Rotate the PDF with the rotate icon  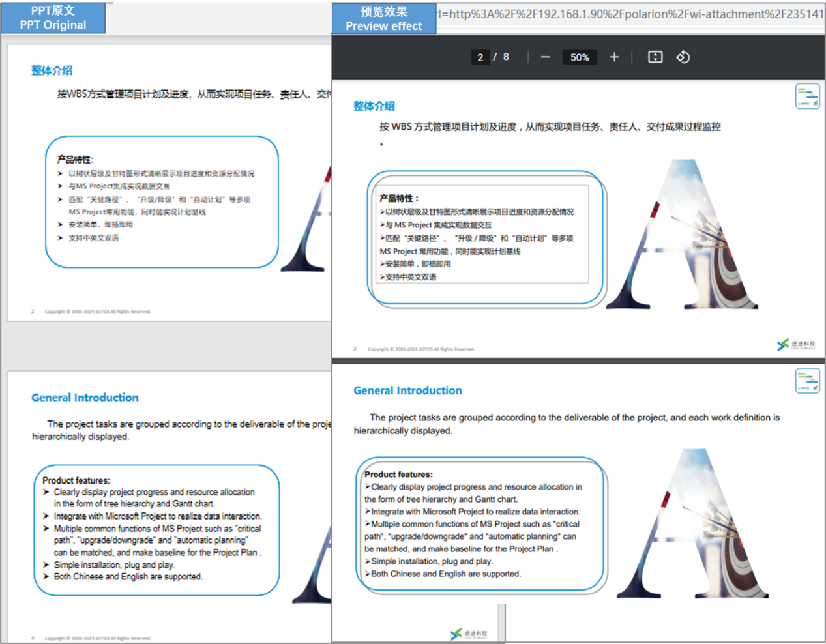click(x=683, y=57)
